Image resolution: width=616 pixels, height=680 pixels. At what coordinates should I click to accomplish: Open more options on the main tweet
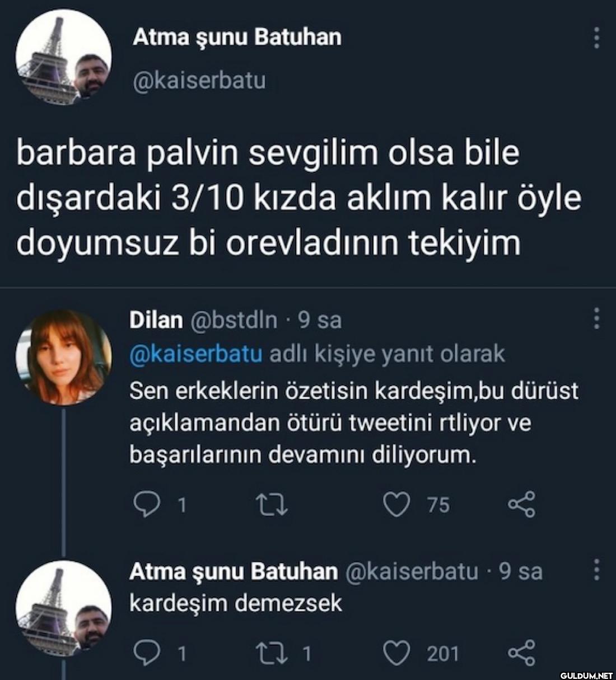[597, 38]
